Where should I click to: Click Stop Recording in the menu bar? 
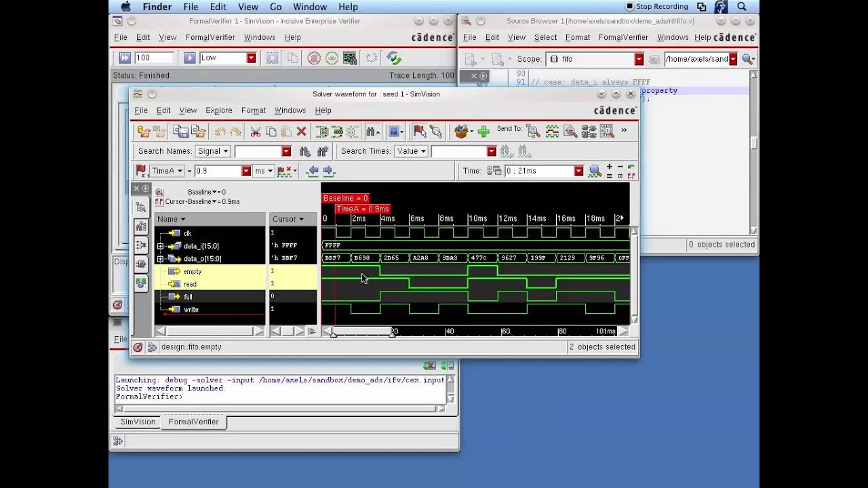656,7
